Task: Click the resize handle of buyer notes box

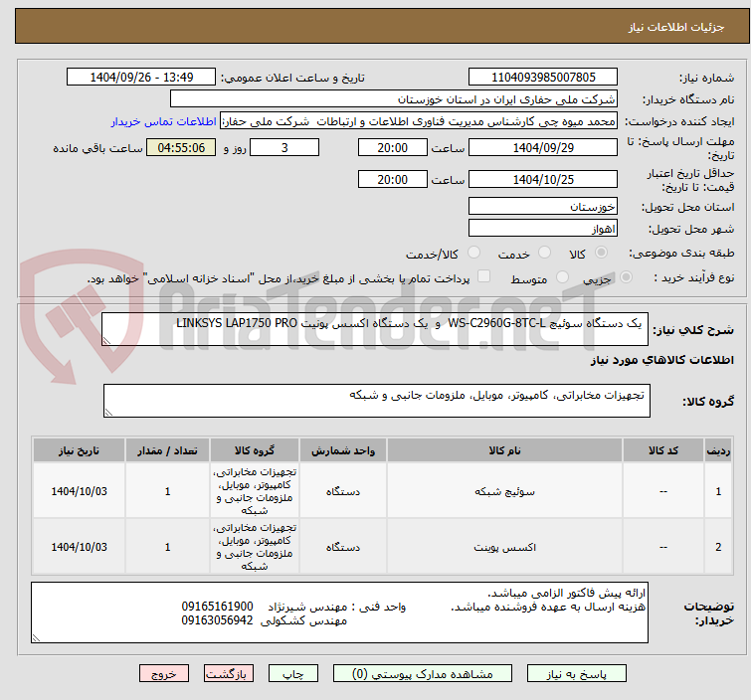Action: coord(36,637)
